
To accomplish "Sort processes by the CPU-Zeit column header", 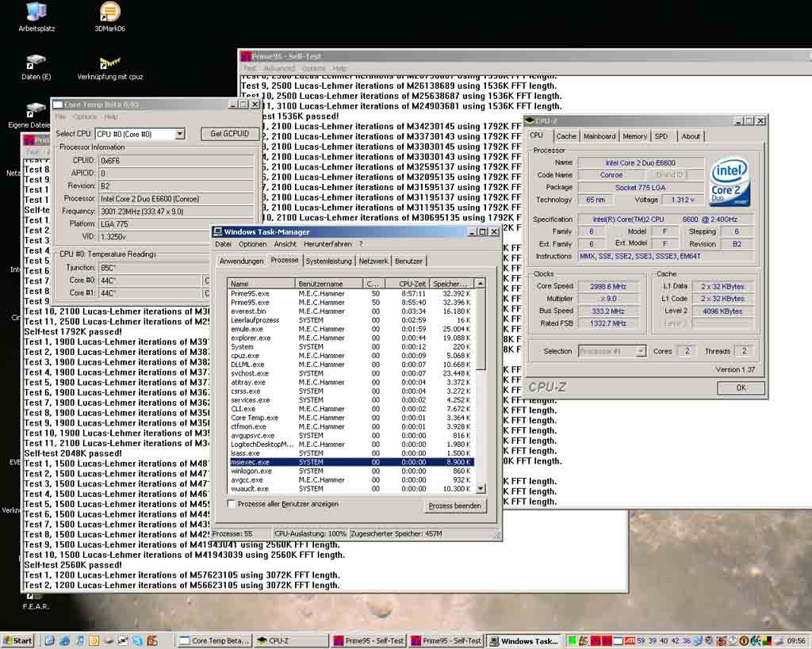I will (408, 284).
